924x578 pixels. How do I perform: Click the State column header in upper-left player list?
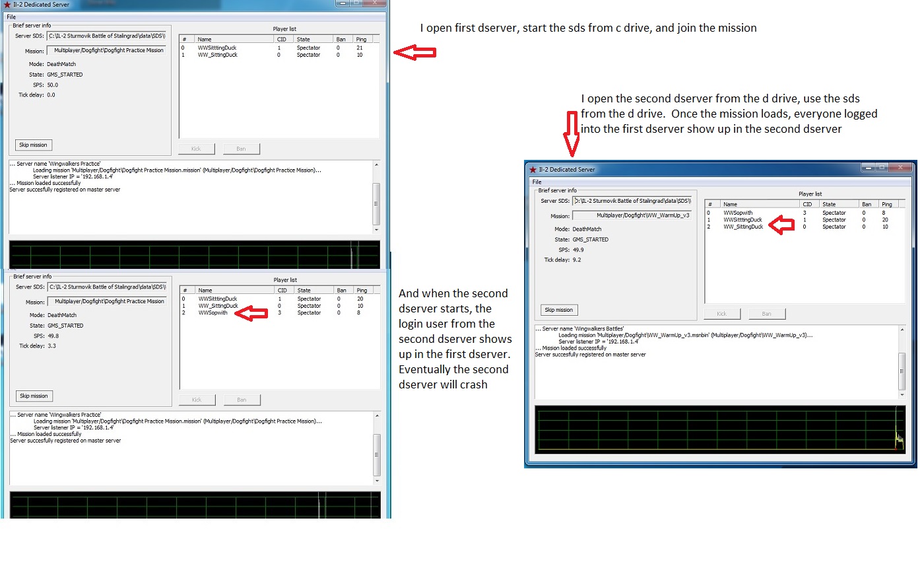click(313, 40)
